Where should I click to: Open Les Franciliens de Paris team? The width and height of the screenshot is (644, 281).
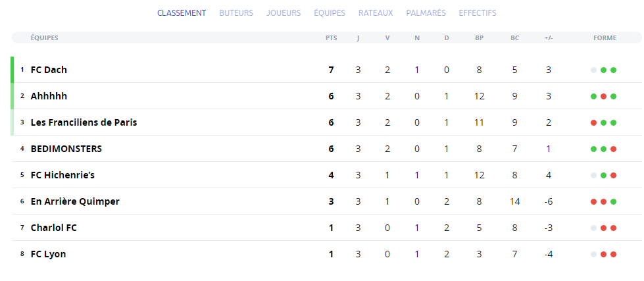point(84,122)
